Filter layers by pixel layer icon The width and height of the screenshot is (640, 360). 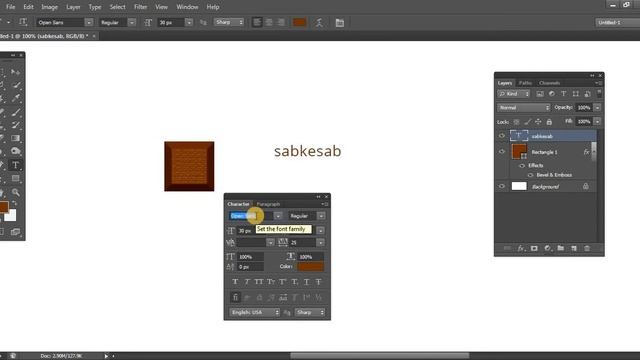click(540, 94)
